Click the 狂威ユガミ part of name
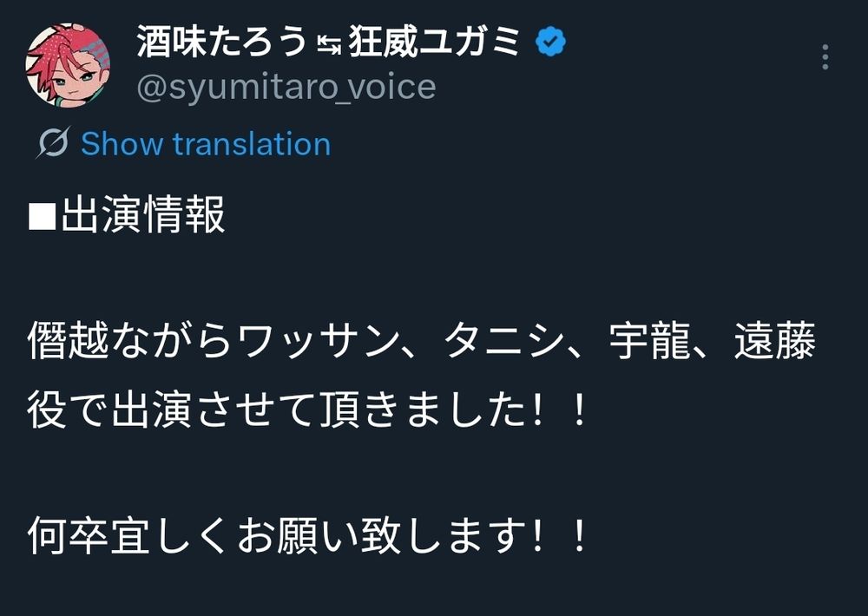This screenshot has width=868, height=616. point(434,42)
